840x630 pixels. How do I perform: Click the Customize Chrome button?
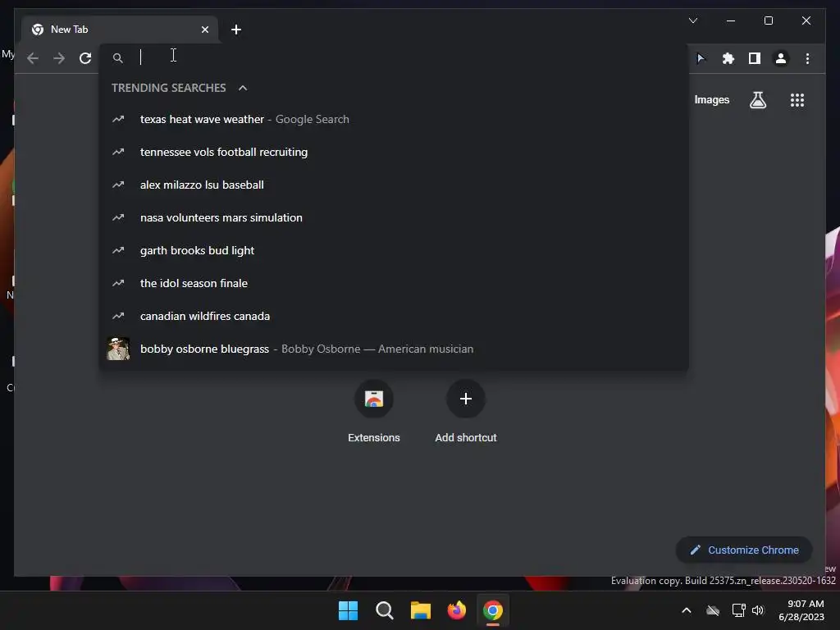pyautogui.click(x=744, y=550)
